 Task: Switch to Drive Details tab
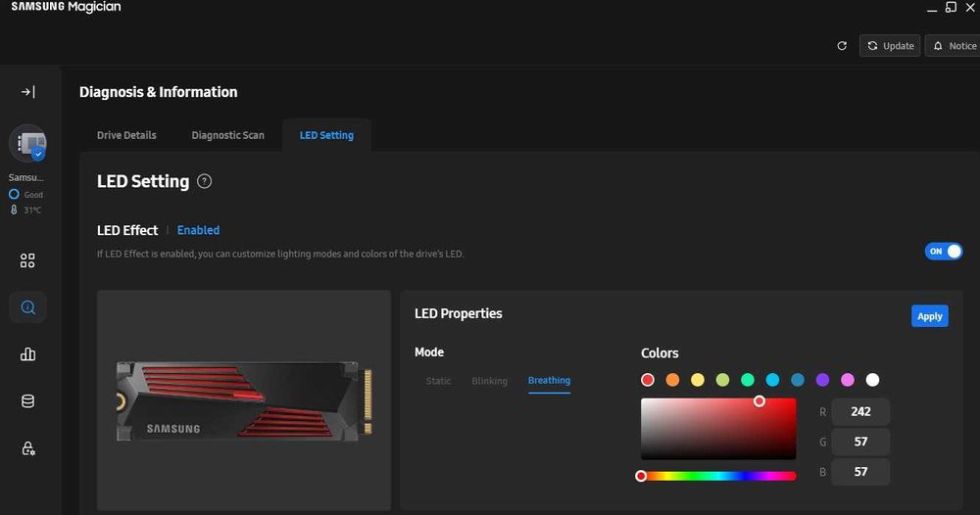(126, 135)
